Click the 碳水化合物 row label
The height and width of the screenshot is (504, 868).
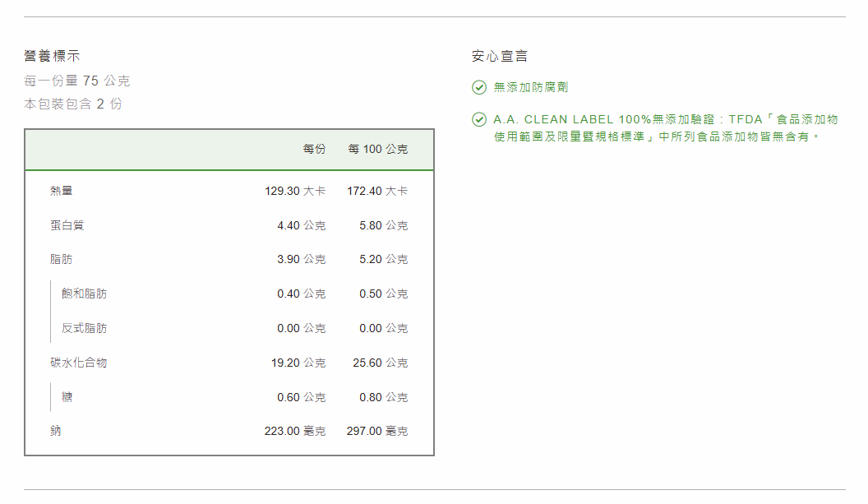pyautogui.click(x=79, y=363)
